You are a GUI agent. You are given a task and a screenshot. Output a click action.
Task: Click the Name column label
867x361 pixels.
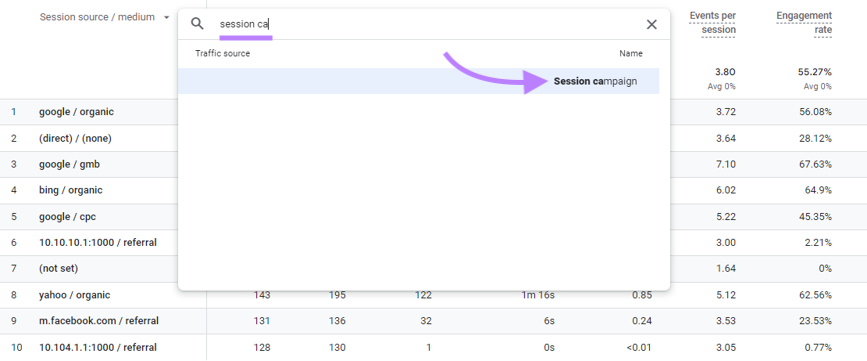[631, 54]
